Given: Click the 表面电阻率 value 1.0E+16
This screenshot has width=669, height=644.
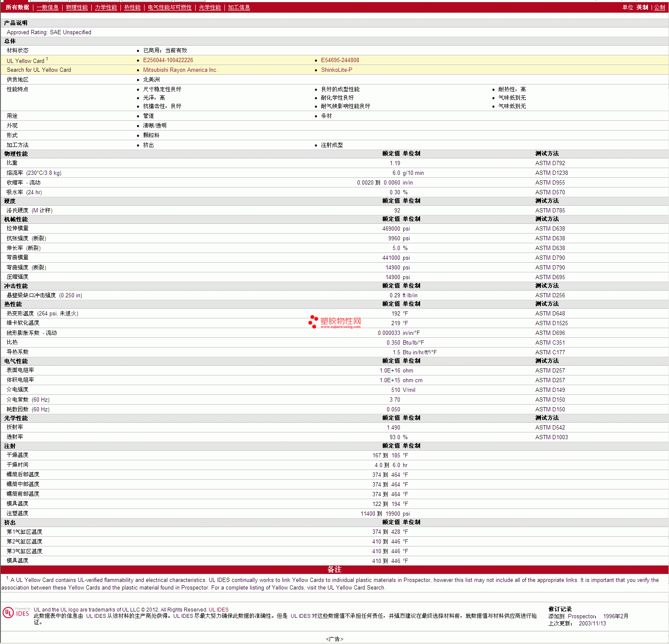Looking at the screenshot, I should click(x=390, y=371).
